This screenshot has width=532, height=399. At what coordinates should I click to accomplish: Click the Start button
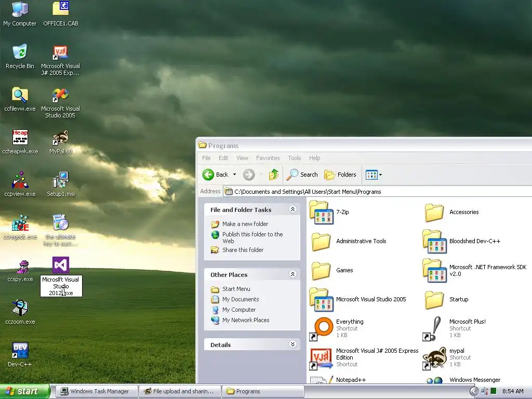click(24, 391)
